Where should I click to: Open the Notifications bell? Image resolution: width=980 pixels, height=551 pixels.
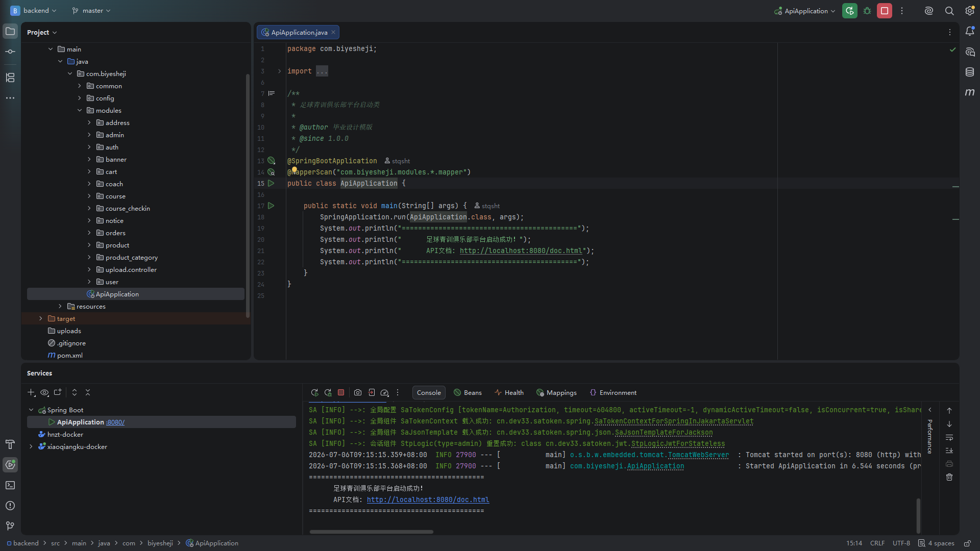coord(970,31)
